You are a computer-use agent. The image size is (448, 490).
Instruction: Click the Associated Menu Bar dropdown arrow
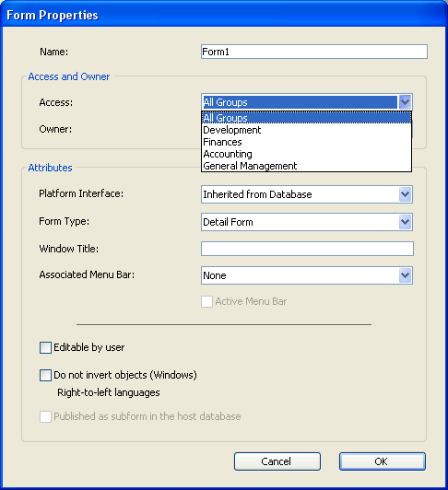[x=406, y=275]
